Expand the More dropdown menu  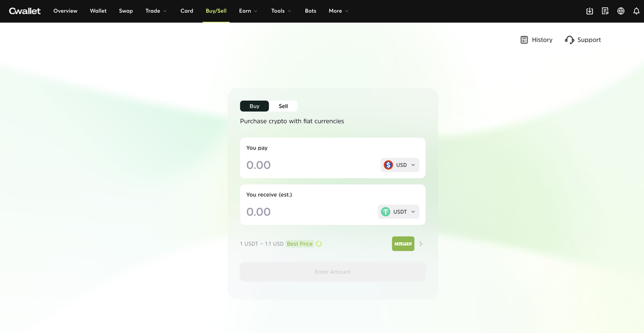[x=339, y=11]
